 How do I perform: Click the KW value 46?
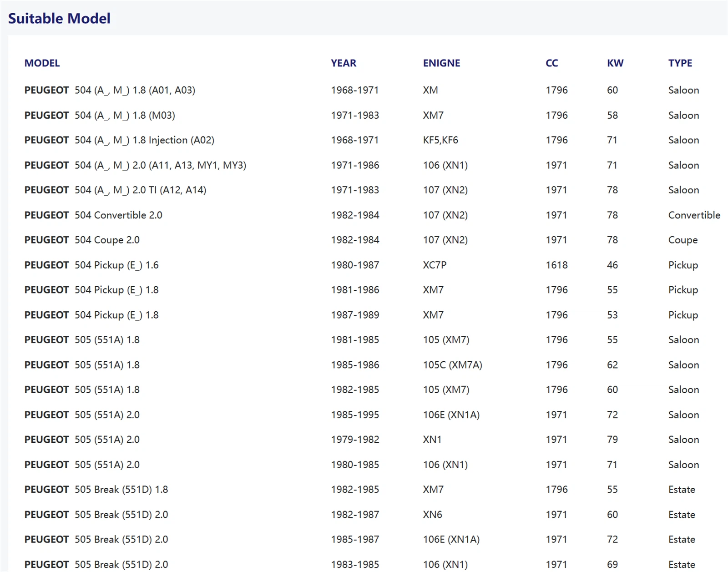coord(612,265)
